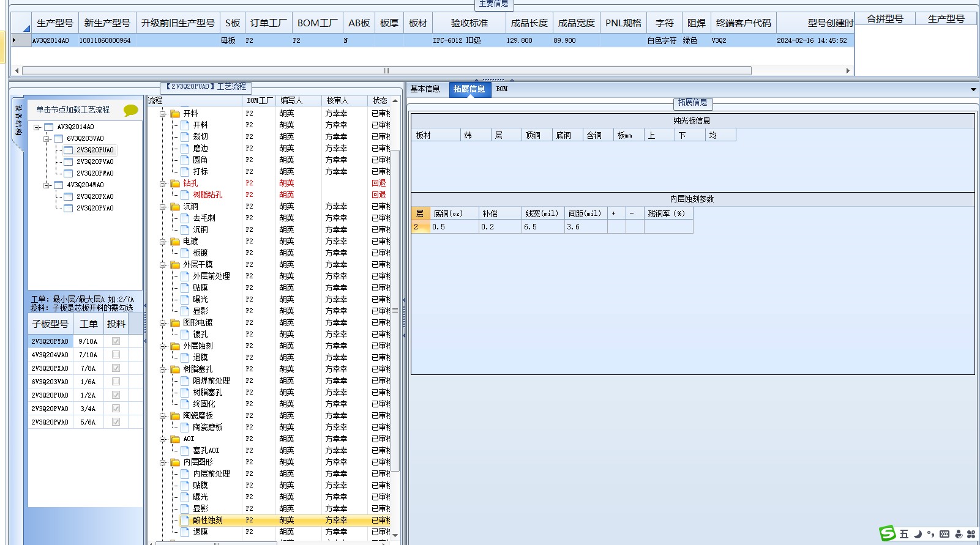Click the 酸性蚀刻 document icon
Screen dimensions: 980x545
coord(185,520)
